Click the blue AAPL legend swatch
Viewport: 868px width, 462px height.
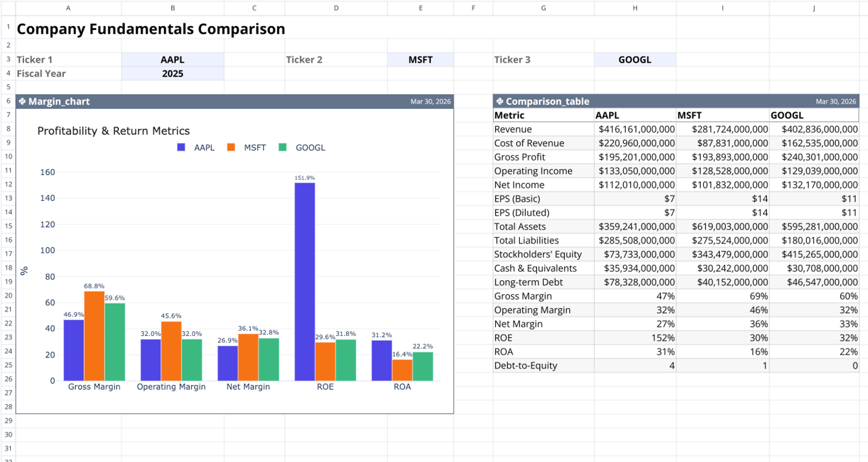[x=181, y=147]
